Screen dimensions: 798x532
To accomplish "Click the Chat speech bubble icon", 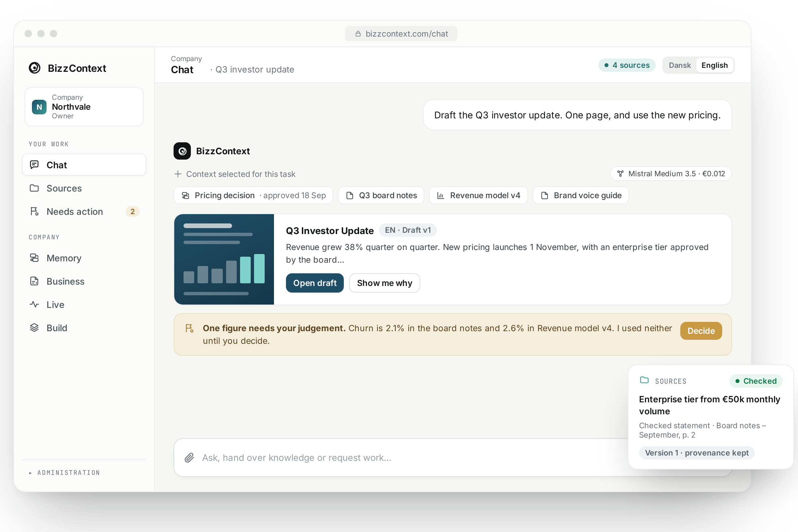I will (x=34, y=165).
